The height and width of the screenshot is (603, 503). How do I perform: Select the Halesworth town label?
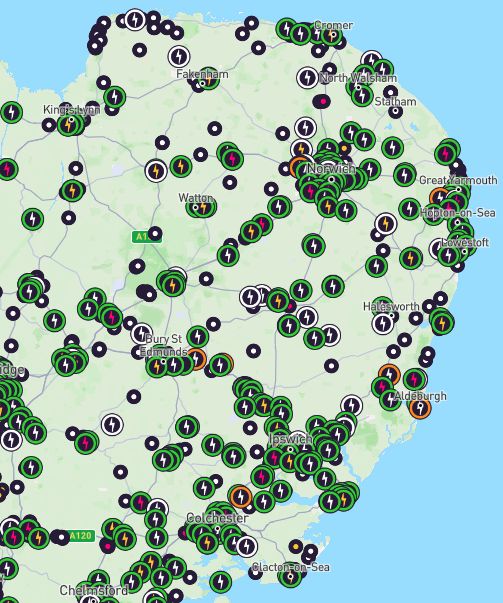[x=391, y=306]
